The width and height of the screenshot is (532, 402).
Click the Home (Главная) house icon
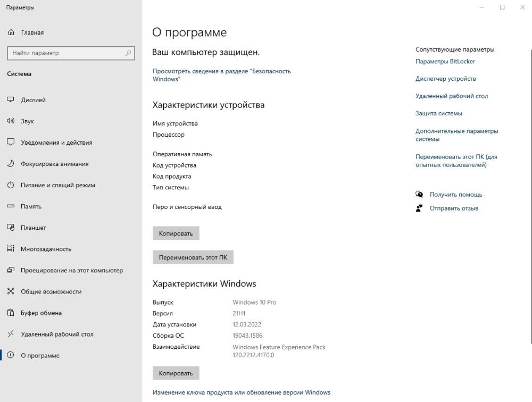point(11,32)
